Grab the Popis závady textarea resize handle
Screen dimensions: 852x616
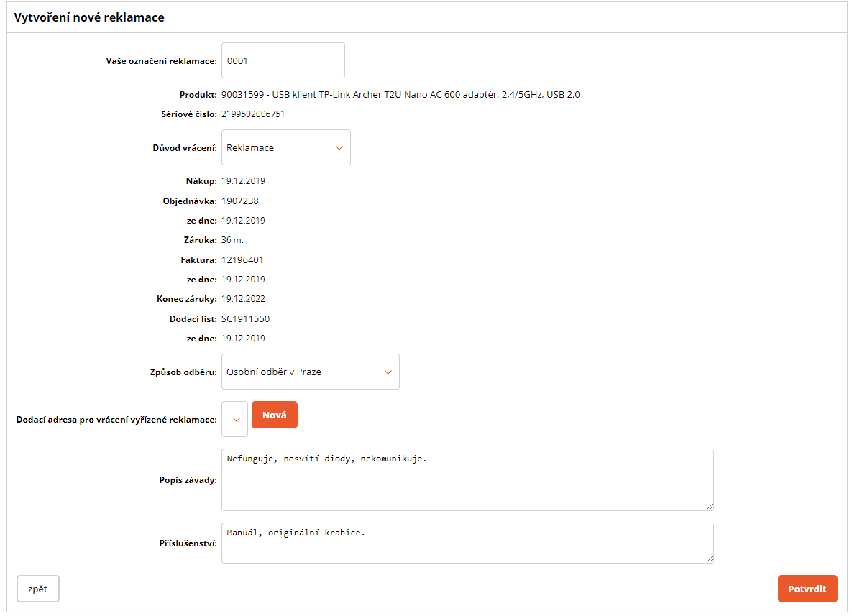[709, 506]
